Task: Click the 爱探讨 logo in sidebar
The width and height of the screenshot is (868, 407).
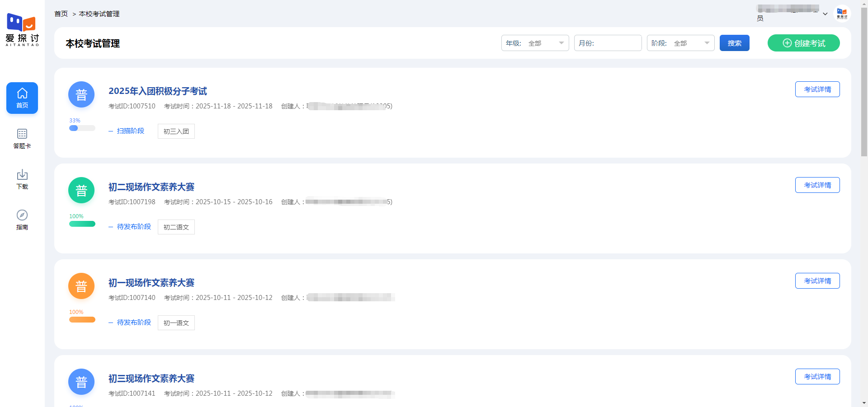Action: [x=22, y=29]
